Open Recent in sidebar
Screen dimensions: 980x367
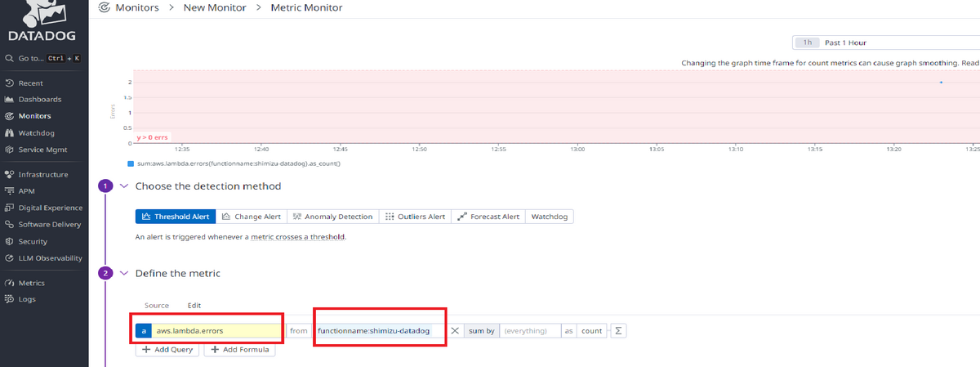click(x=24, y=83)
